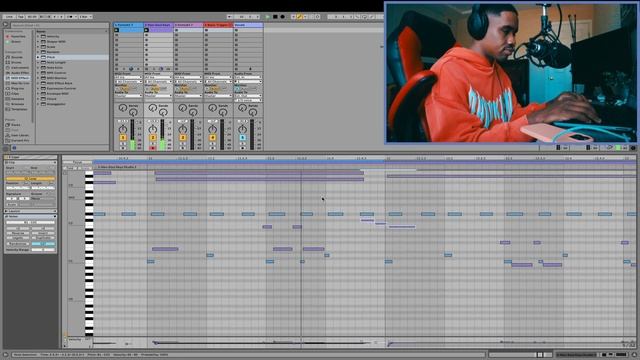Expand the Velocity device in browser

click(38, 36)
